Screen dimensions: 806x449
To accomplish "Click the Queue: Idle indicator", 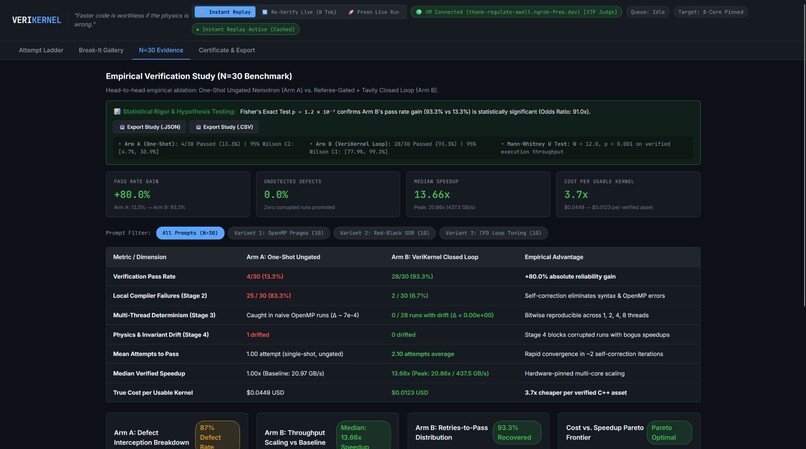I will click(x=648, y=12).
